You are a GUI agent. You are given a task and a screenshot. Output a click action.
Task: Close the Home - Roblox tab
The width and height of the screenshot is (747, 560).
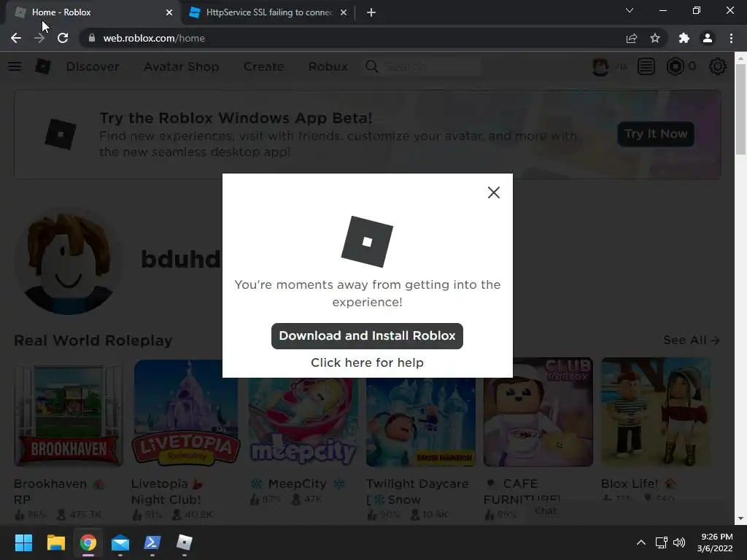[169, 12]
